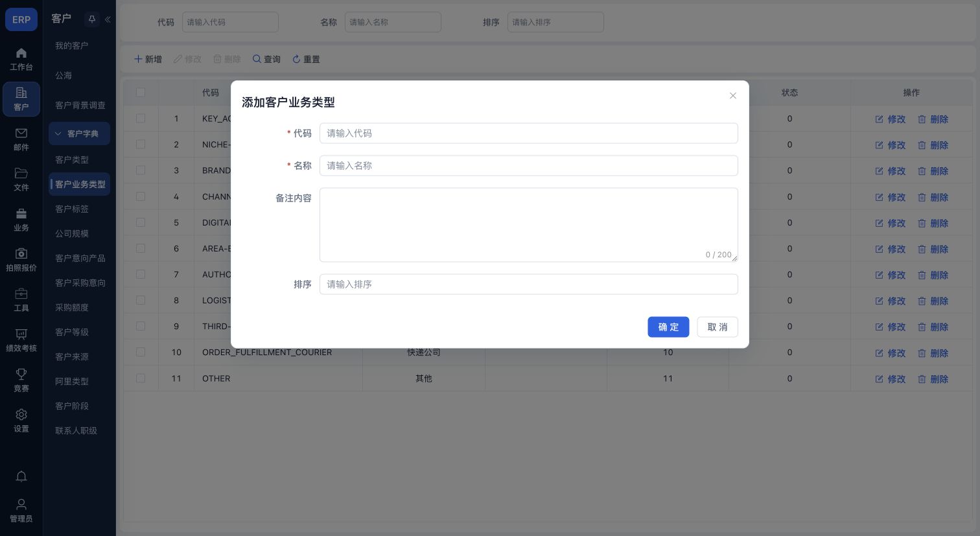
Task: Click the ERP logo
Action: [21, 19]
